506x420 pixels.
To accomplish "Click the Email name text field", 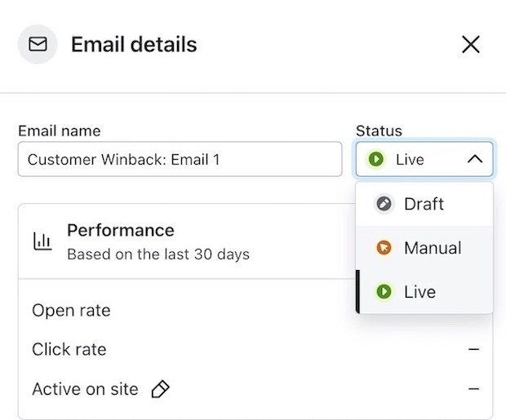I will point(180,159).
